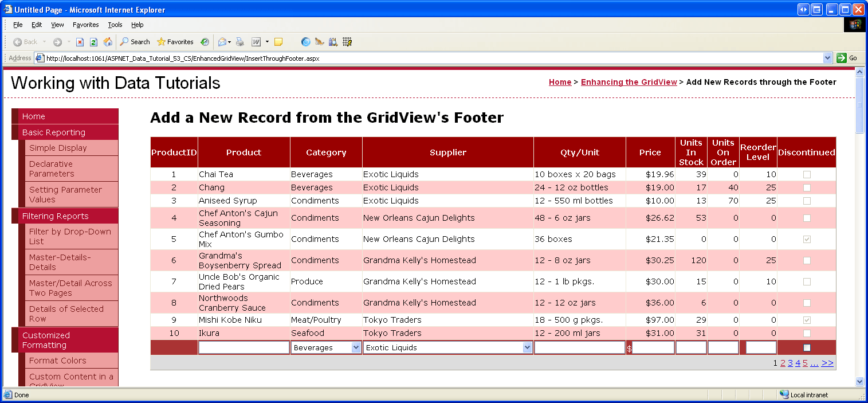Open the Tools menu

(x=115, y=25)
